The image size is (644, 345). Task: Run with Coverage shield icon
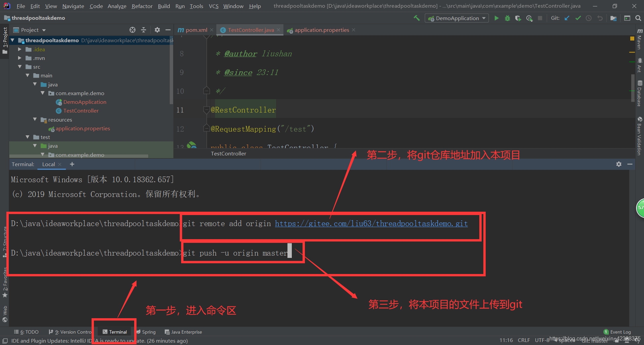click(518, 18)
